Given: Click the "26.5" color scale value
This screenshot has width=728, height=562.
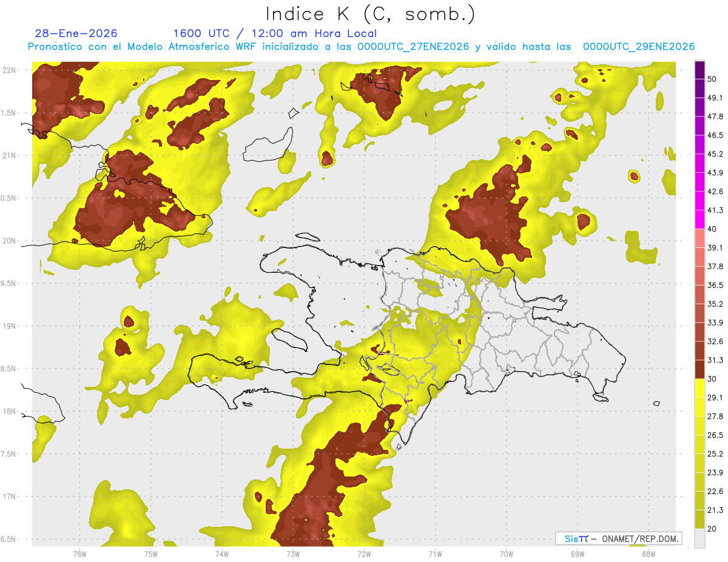Looking at the screenshot, I should pos(715,435).
